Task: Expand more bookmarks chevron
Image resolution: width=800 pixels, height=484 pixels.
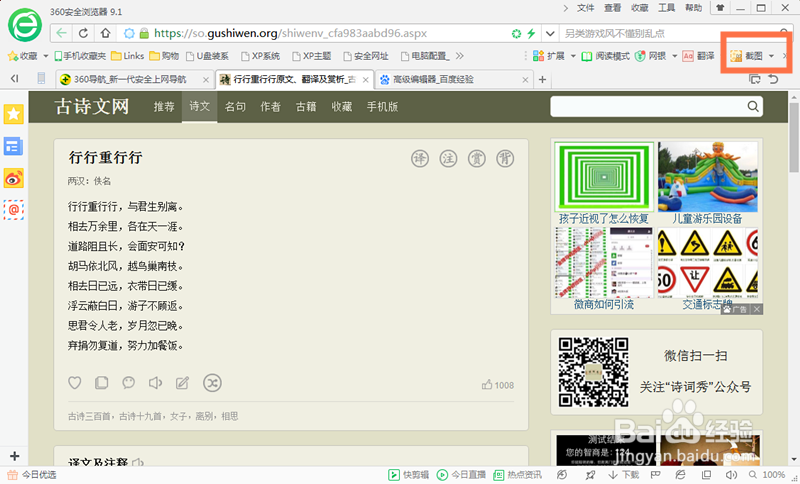Action: pos(460,56)
